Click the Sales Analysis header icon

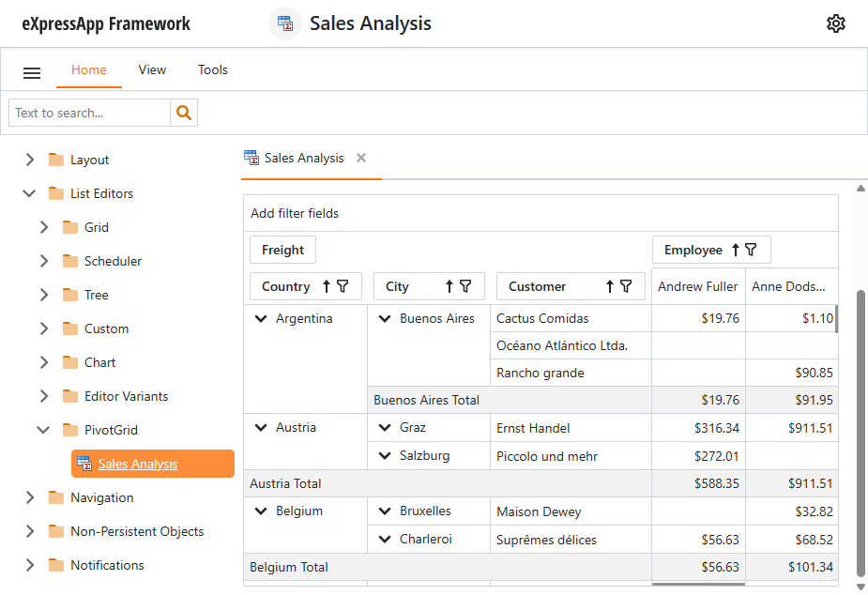point(285,23)
